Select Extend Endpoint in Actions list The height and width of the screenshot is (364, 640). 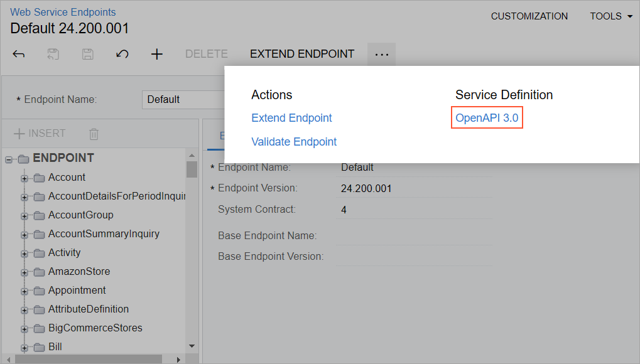click(x=291, y=118)
